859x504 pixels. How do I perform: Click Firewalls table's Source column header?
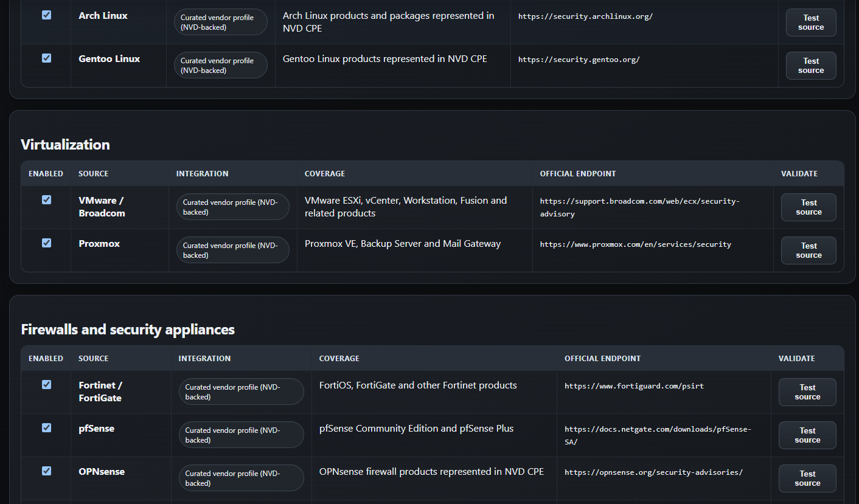[94, 359]
